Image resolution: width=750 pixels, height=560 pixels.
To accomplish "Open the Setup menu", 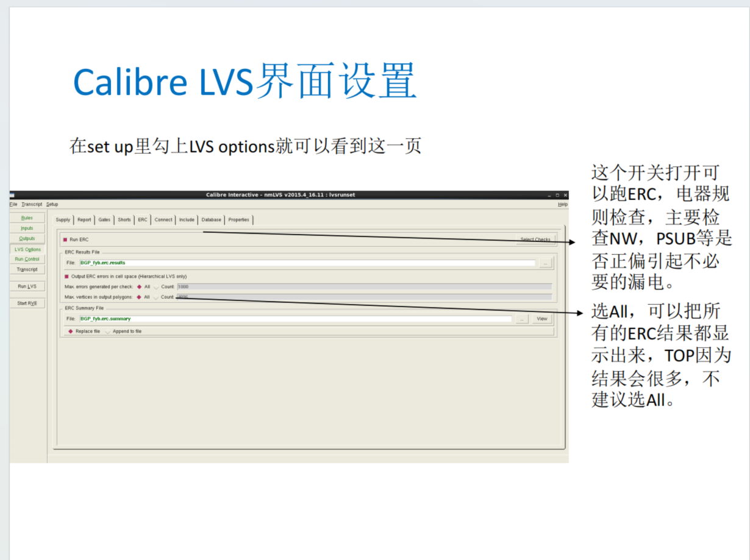I will [52, 204].
